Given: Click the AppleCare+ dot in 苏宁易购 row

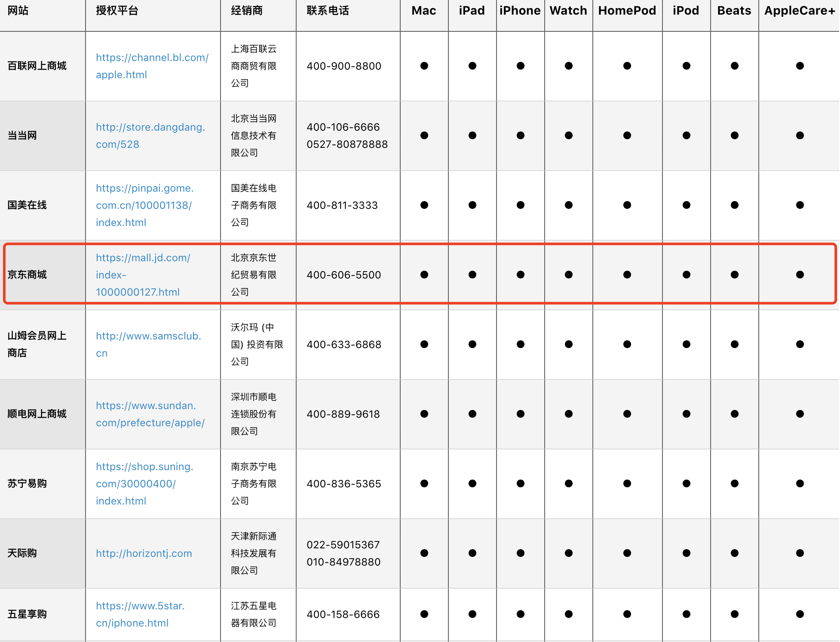Looking at the screenshot, I should [799, 483].
